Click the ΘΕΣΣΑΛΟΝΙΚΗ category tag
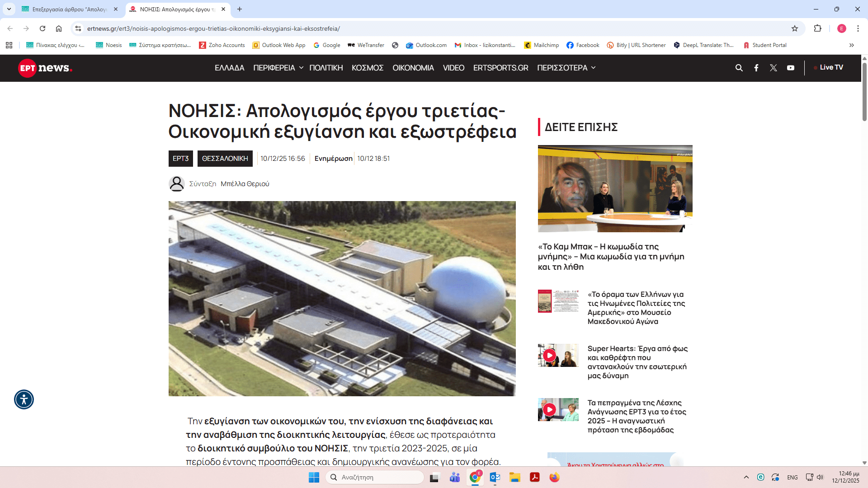This screenshot has height=488, width=868. click(x=225, y=159)
